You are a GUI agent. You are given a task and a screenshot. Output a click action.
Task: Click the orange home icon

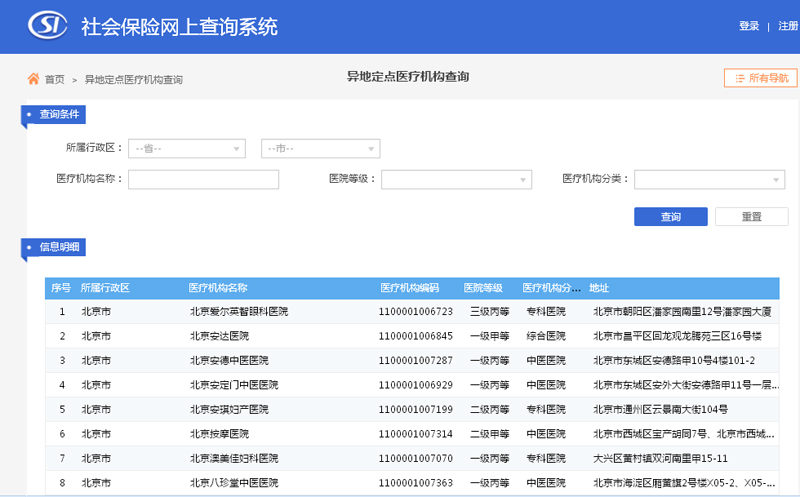pyautogui.click(x=33, y=78)
